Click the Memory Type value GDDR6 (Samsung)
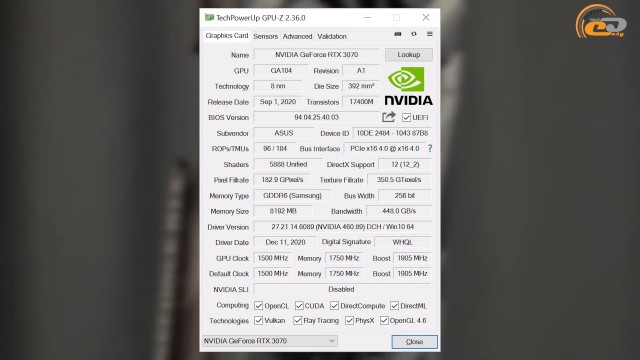Image resolution: width=640 pixels, height=360 pixels. [292, 196]
